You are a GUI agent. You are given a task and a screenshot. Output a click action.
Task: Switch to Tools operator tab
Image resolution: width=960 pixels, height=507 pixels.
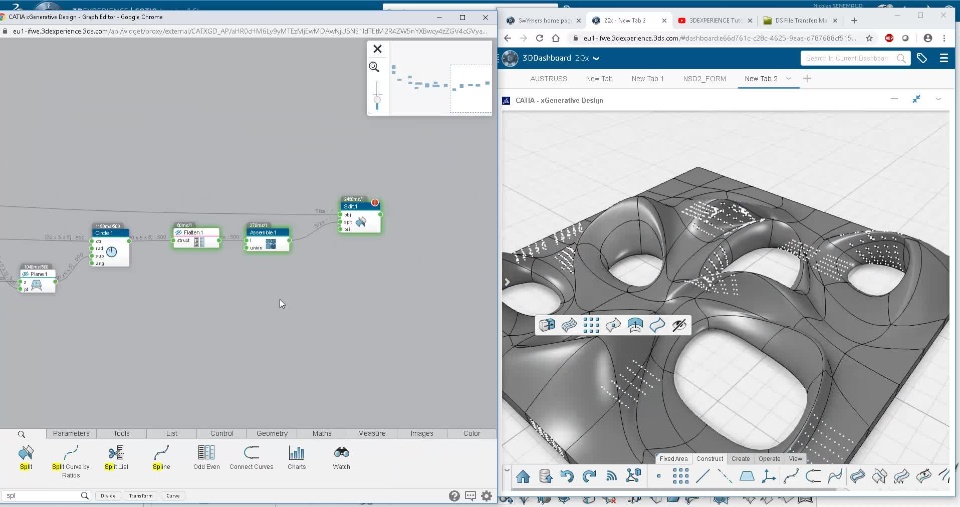121,434
